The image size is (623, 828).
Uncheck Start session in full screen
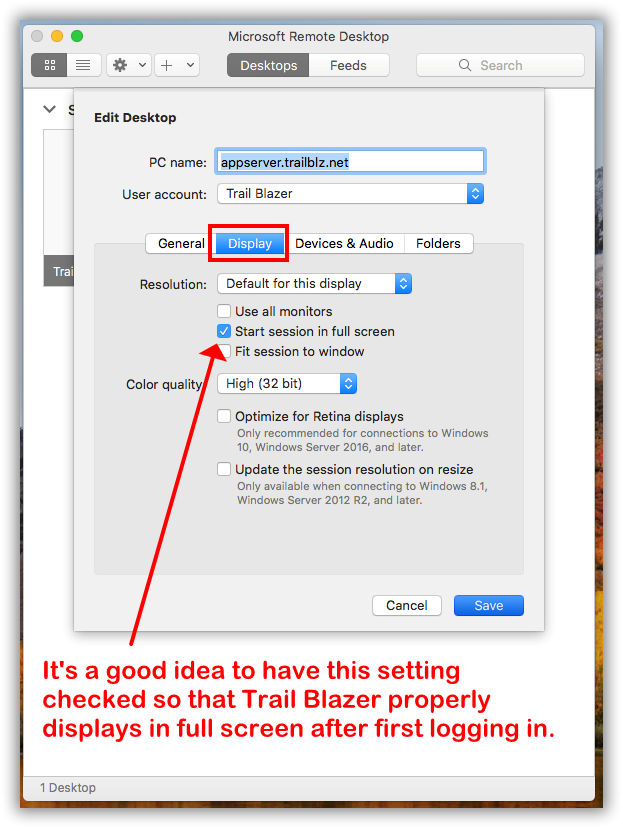click(224, 331)
